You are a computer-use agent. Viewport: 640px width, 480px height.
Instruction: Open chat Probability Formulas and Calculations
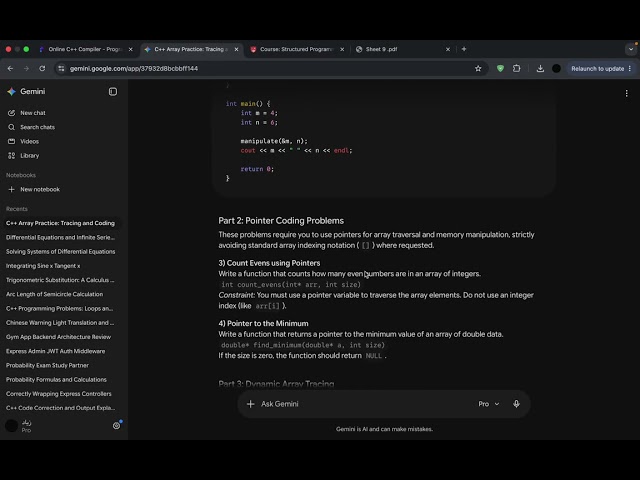(56, 380)
